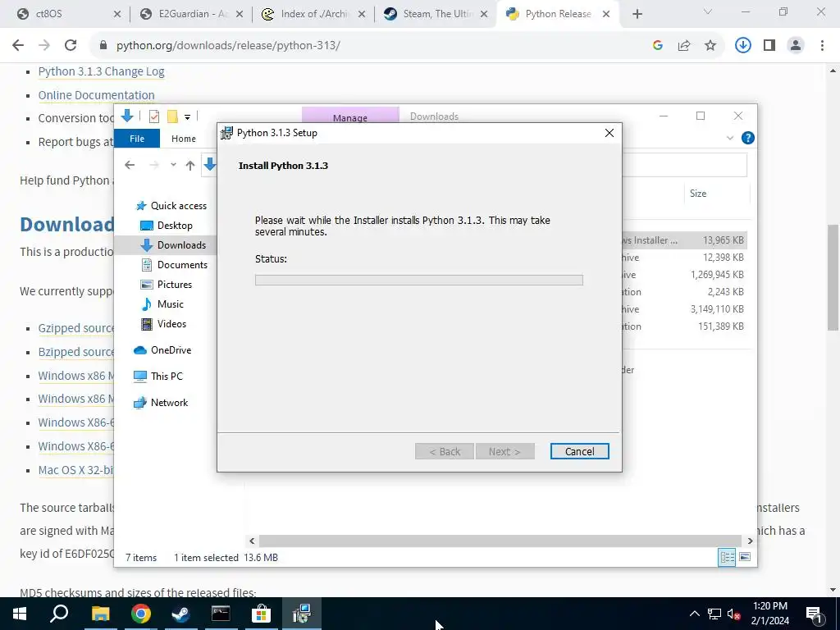
Task: Click the Properties checkmark quick-access icon
Action: [x=153, y=116]
